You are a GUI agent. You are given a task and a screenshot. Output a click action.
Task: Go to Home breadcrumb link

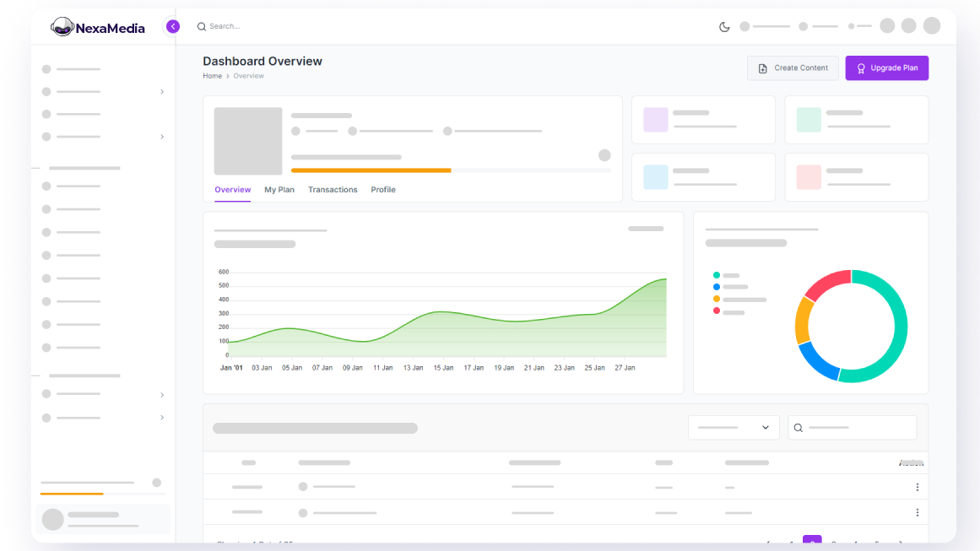click(212, 76)
